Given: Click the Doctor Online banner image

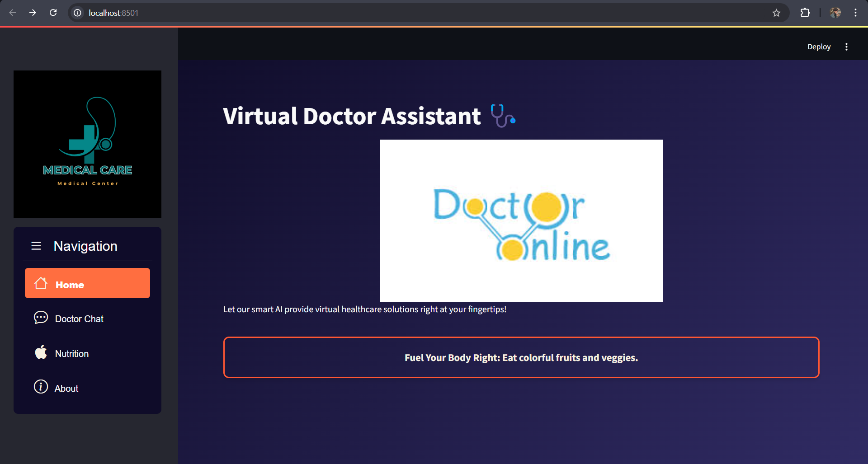Looking at the screenshot, I should click(521, 220).
